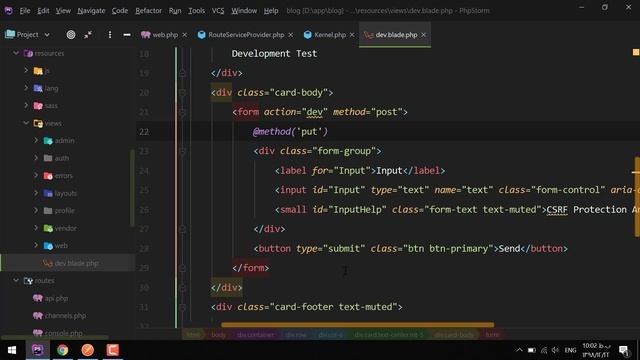
Task: Open the File menu
Action: click(x=25, y=11)
